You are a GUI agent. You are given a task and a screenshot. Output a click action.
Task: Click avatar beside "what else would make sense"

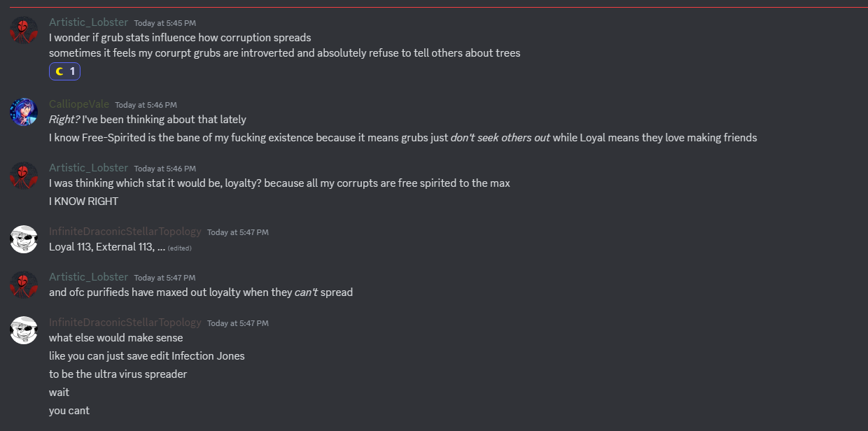point(24,330)
